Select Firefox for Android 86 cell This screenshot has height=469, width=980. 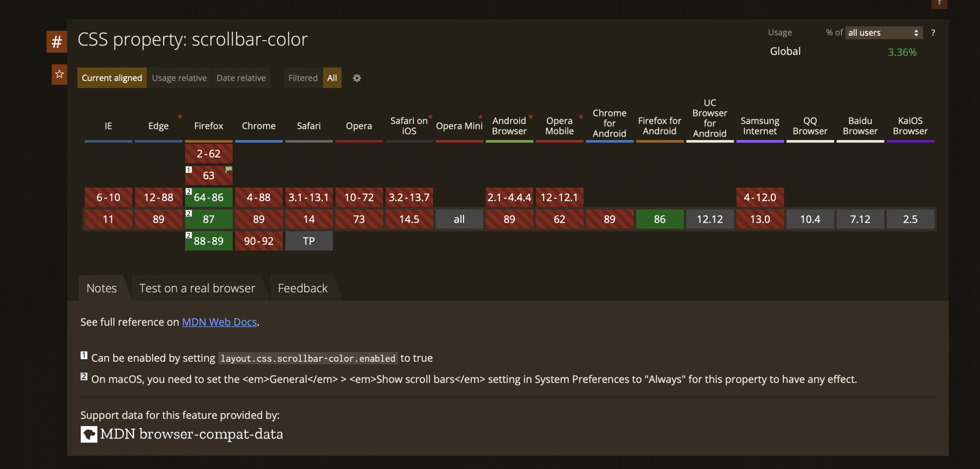click(660, 219)
